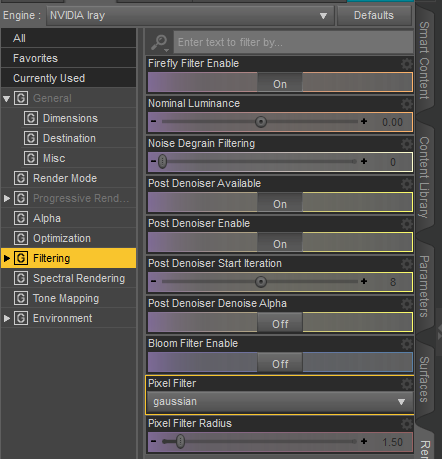
Task: Click the G icon next to Tone Mapping
Action: [x=21, y=298]
